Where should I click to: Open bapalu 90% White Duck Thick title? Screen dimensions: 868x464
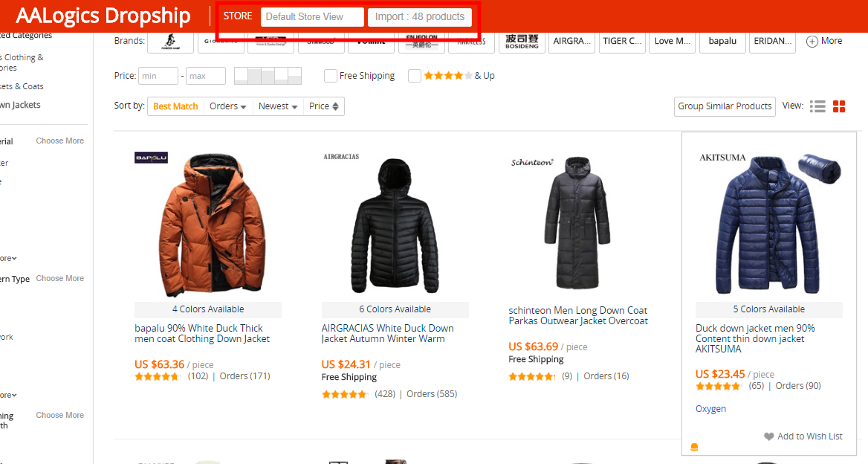click(x=202, y=333)
